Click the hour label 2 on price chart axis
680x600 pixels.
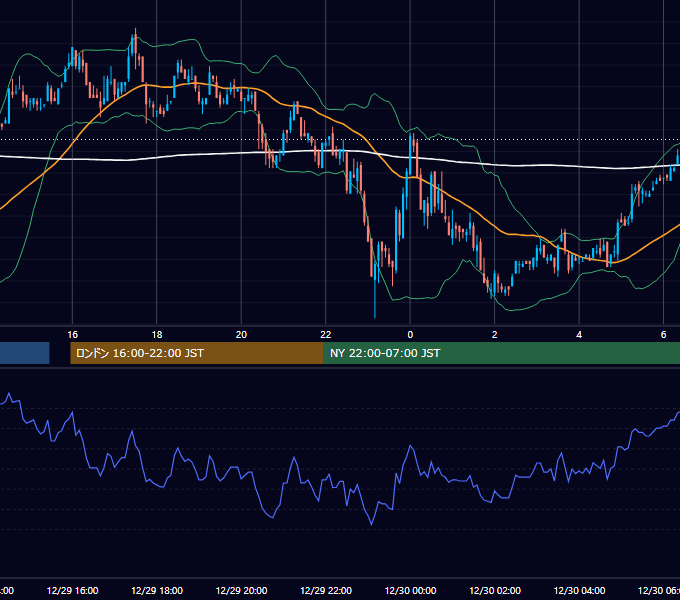(494, 335)
